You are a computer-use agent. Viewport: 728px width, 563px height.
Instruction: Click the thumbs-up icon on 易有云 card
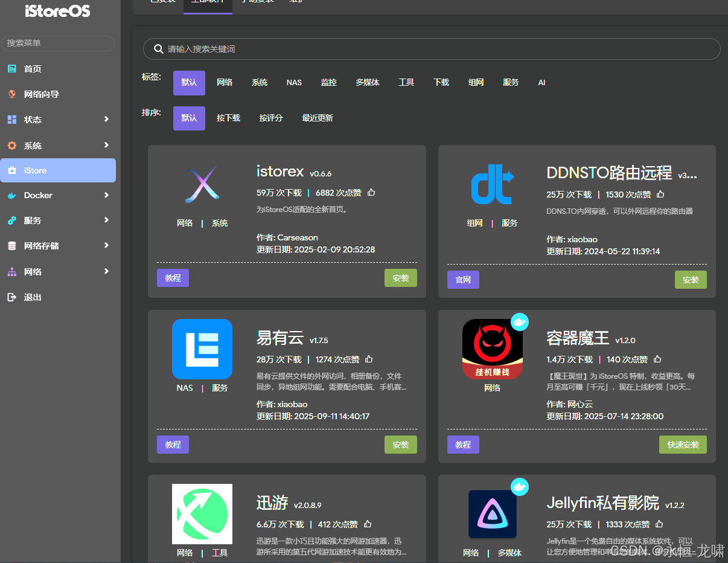(x=369, y=359)
